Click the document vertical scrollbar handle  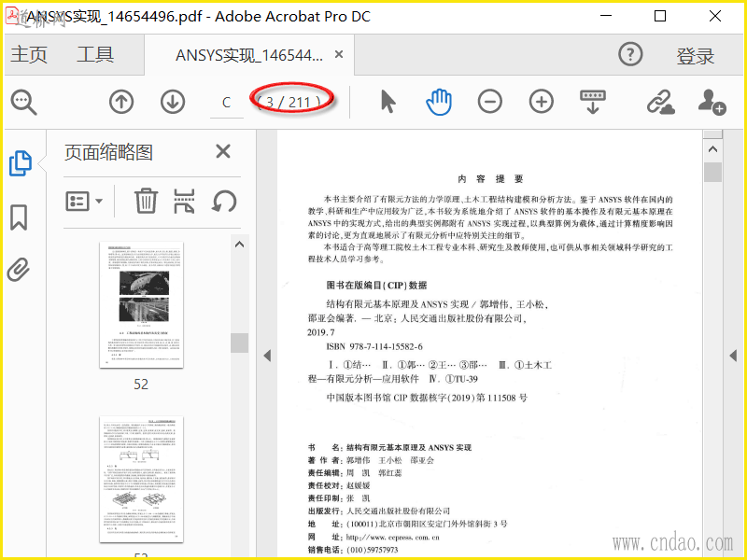click(x=712, y=172)
